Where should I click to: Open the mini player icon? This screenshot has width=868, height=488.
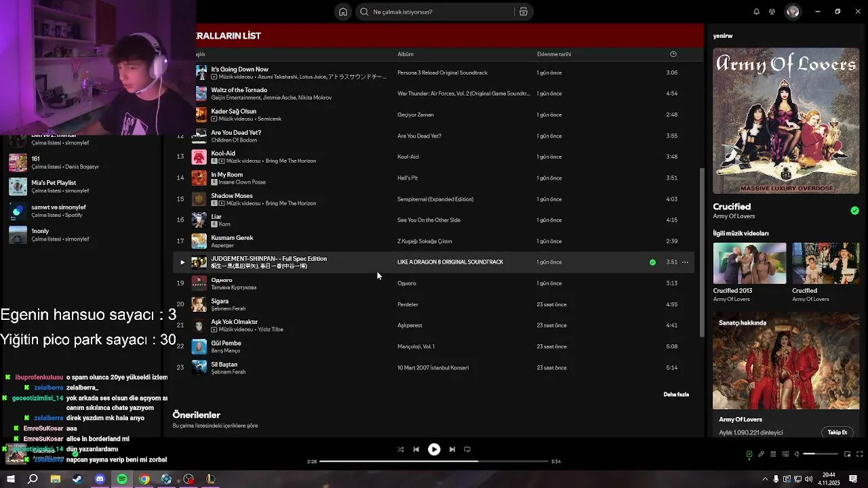(848, 454)
